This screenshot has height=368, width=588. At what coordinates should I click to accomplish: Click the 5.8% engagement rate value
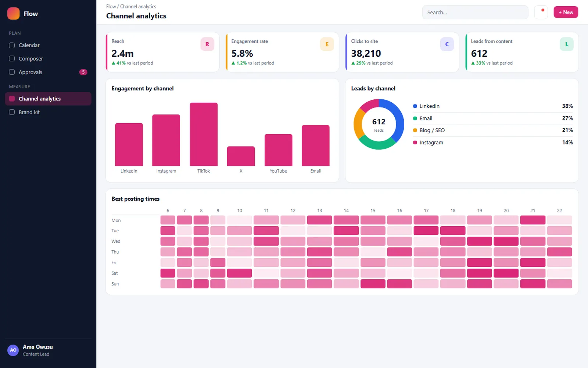pos(242,53)
